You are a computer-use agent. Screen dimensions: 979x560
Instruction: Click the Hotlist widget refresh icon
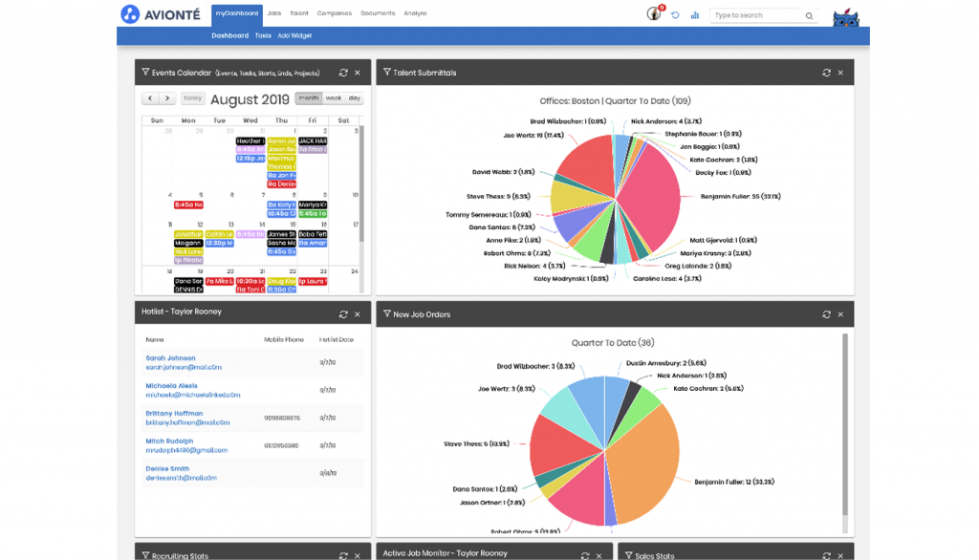342,314
